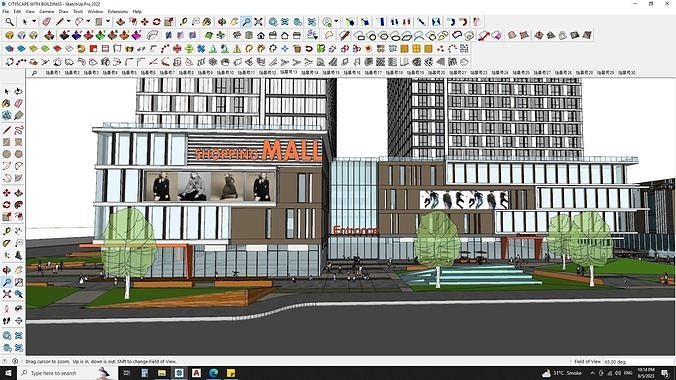676x380 pixels.
Task: Expand the Shapes tool dropdown arrow
Action: coord(108,22)
